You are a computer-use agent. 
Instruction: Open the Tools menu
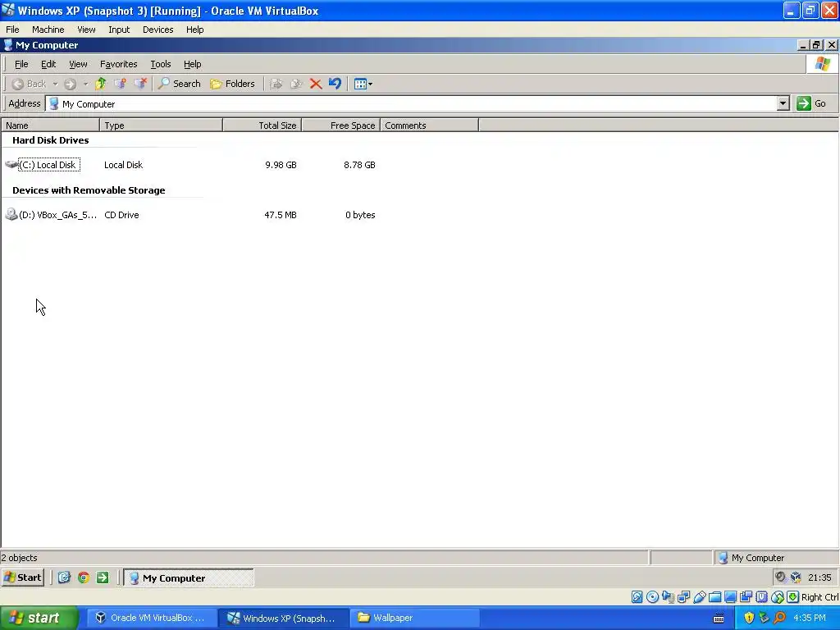click(x=161, y=64)
